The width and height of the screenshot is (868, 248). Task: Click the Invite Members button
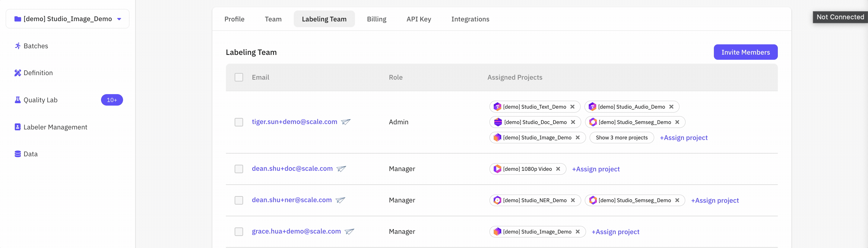point(745,52)
